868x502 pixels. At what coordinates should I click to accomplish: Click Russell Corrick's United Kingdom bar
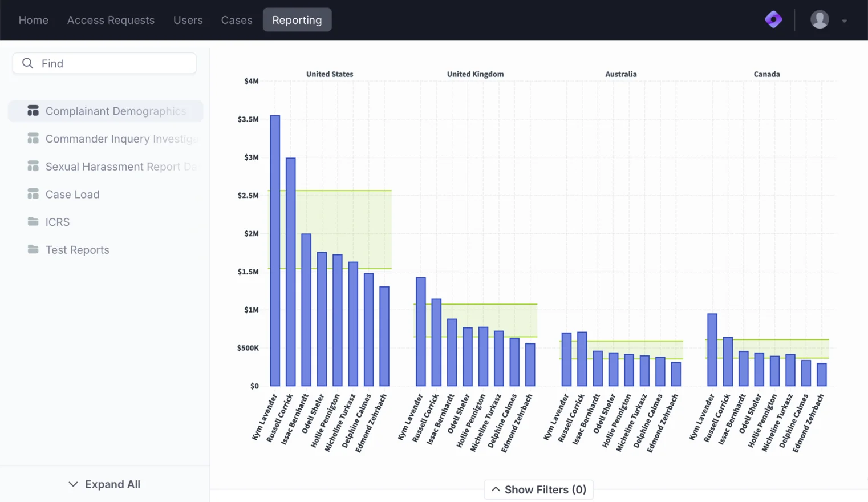pos(436,342)
